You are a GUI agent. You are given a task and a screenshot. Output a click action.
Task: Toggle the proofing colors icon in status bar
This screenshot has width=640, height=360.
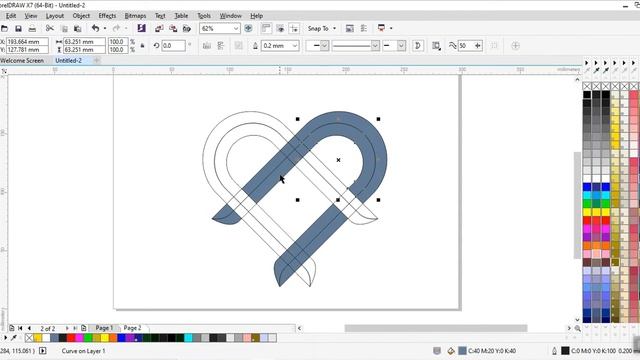(437, 351)
